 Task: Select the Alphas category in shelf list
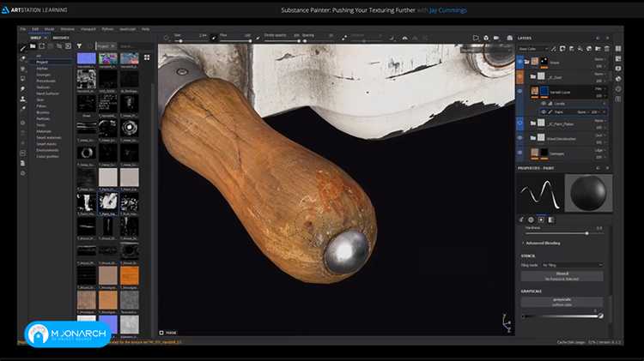[x=42, y=69]
